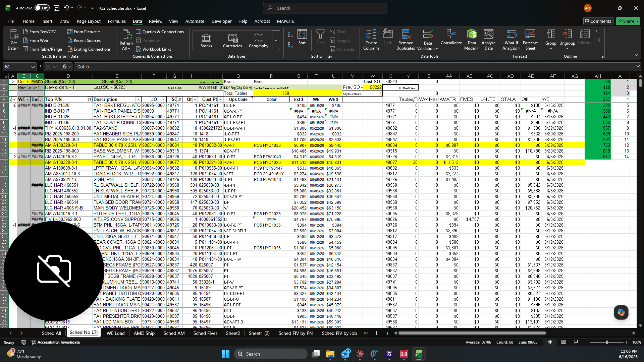
Task: Select Stocks data type
Action: (x=206, y=41)
